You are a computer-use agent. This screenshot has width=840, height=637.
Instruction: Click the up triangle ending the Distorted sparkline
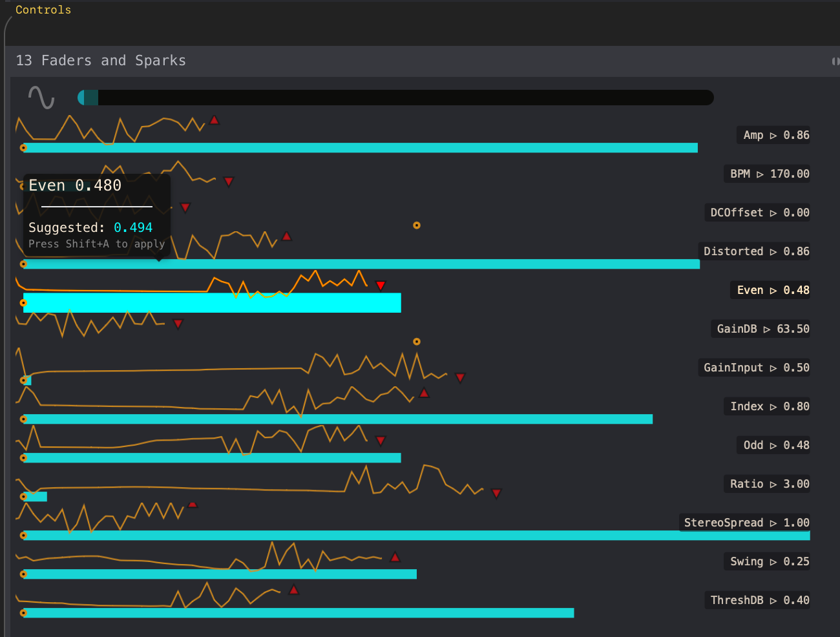pyautogui.click(x=287, y=236)
